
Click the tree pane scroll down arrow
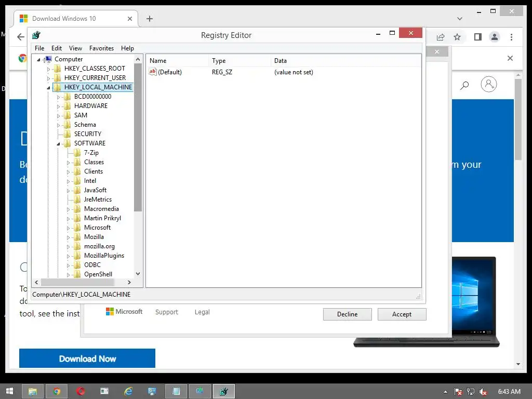coord(138,273)
